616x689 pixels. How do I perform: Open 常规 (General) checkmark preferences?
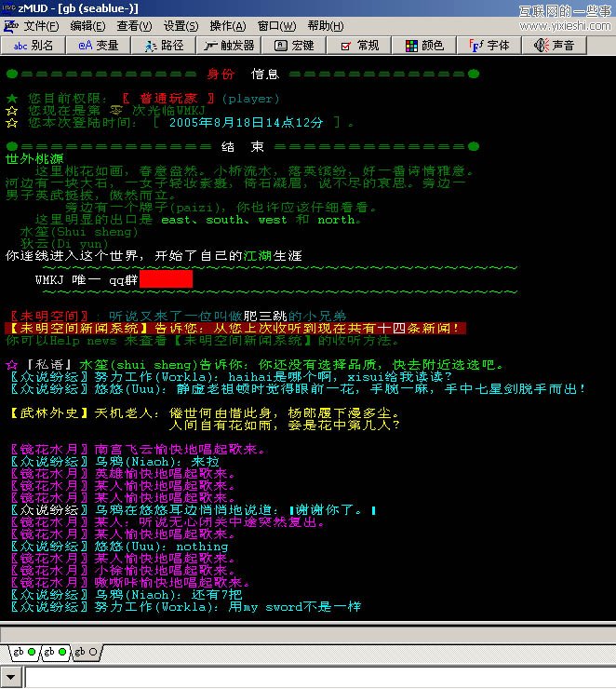point(359,45)
